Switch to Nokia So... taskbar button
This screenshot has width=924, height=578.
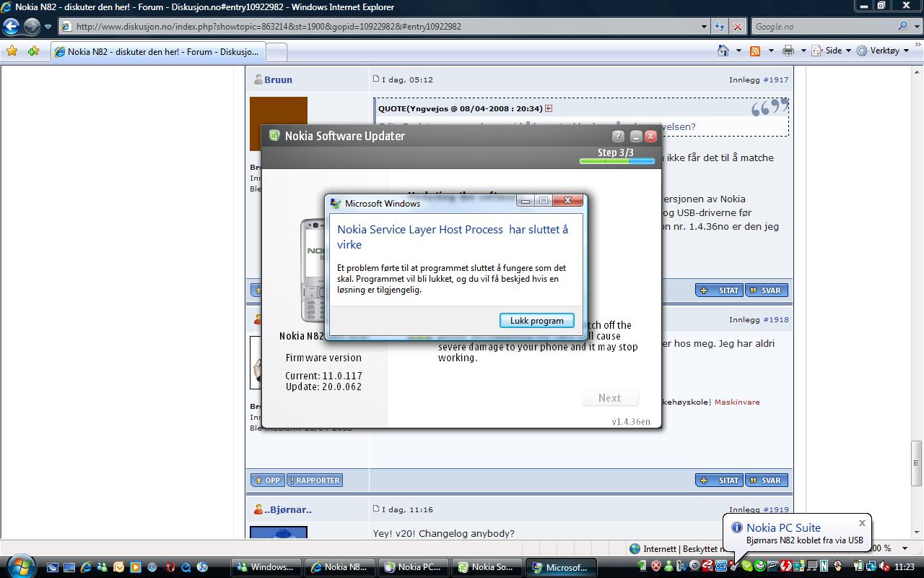pyautogui.click(x=487, y=567)
